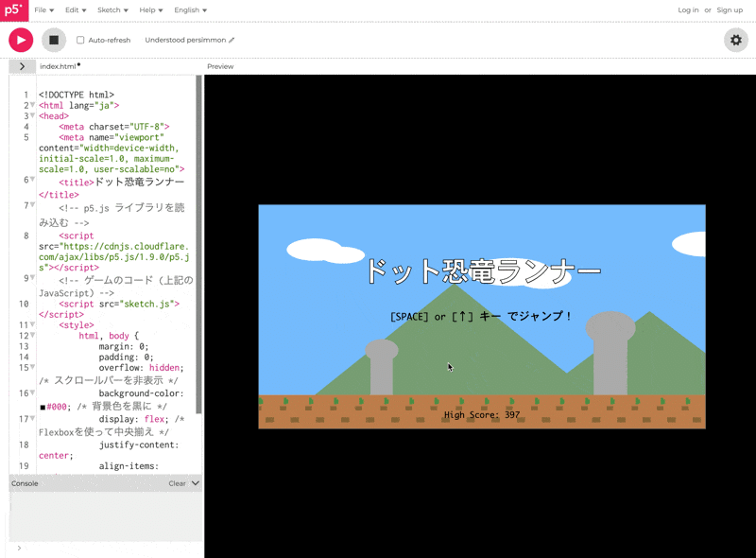Image resolution: width=756 pixels, height=558 pixels.
Task: Open the editor settings gear
Action: click(735, 40)
